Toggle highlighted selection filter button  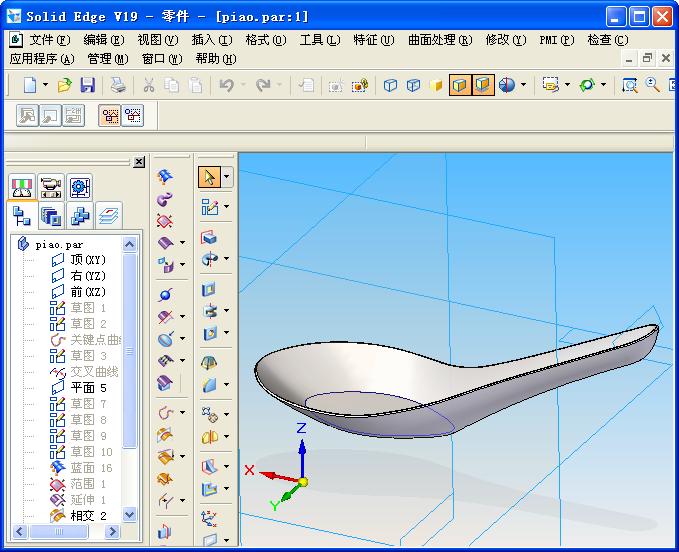tap(110, 116)
